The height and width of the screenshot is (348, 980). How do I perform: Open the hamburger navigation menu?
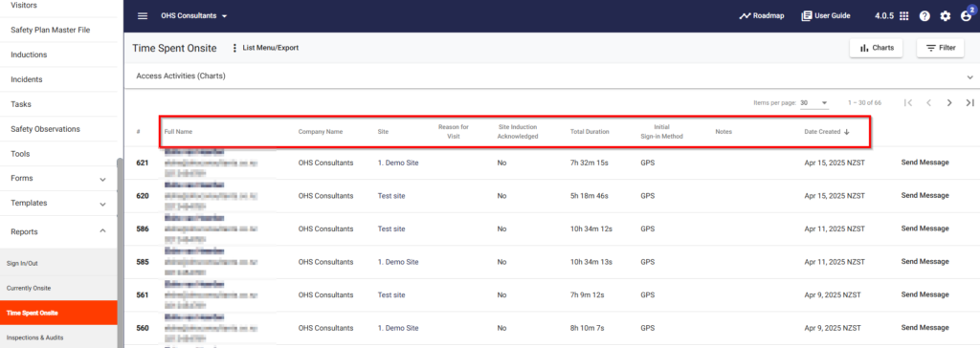[143, 15]
